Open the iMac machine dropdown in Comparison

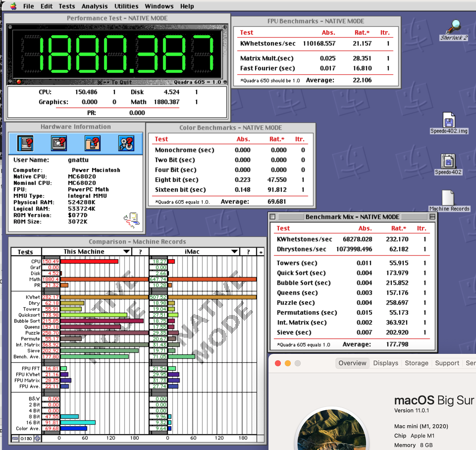coord(234,252)
